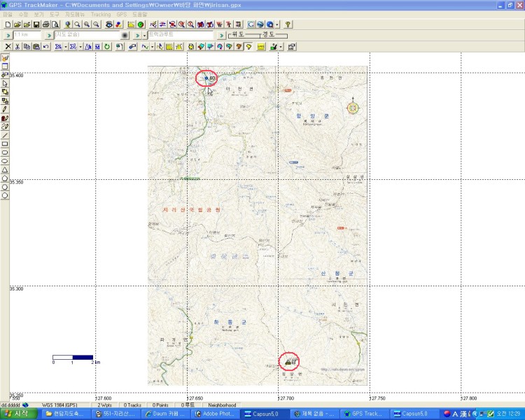Open dropdown beside green wave line icon
The image size is (525, 420).
point(153,47)
